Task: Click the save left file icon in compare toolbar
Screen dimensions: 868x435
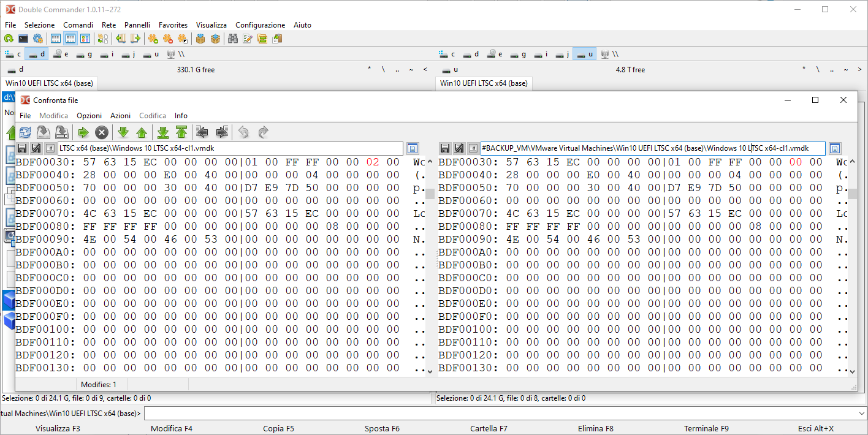Action: (x=44, y=132)
